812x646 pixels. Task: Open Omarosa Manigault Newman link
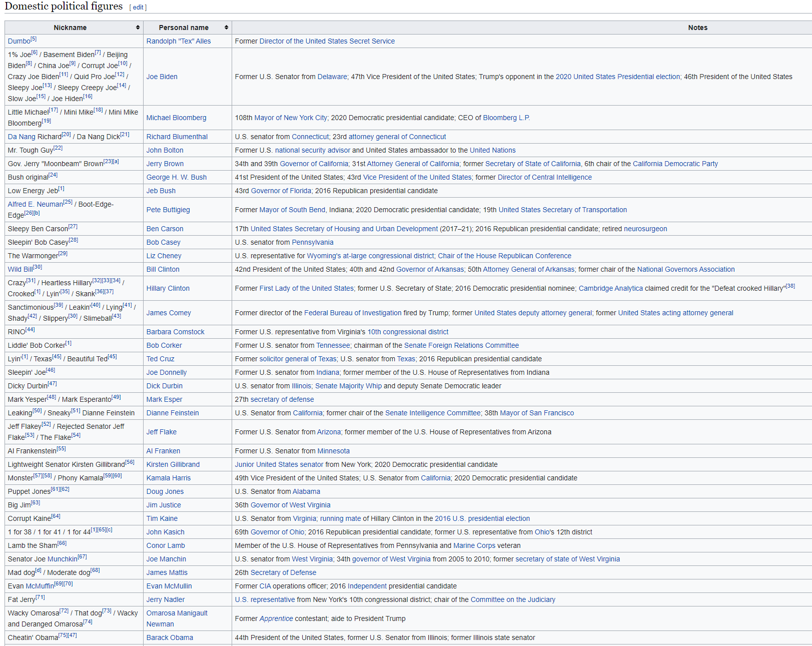point(177,618)
